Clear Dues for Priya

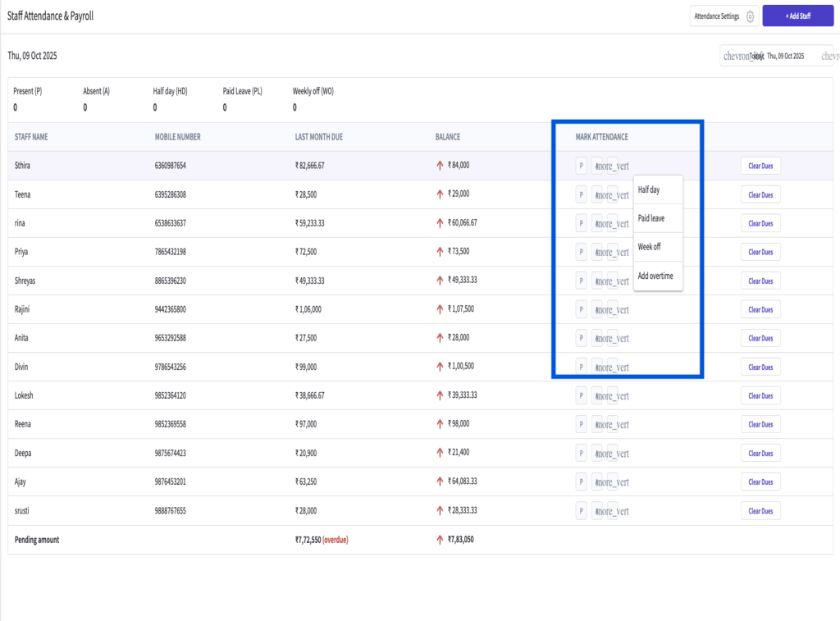(x=760, y=252)
